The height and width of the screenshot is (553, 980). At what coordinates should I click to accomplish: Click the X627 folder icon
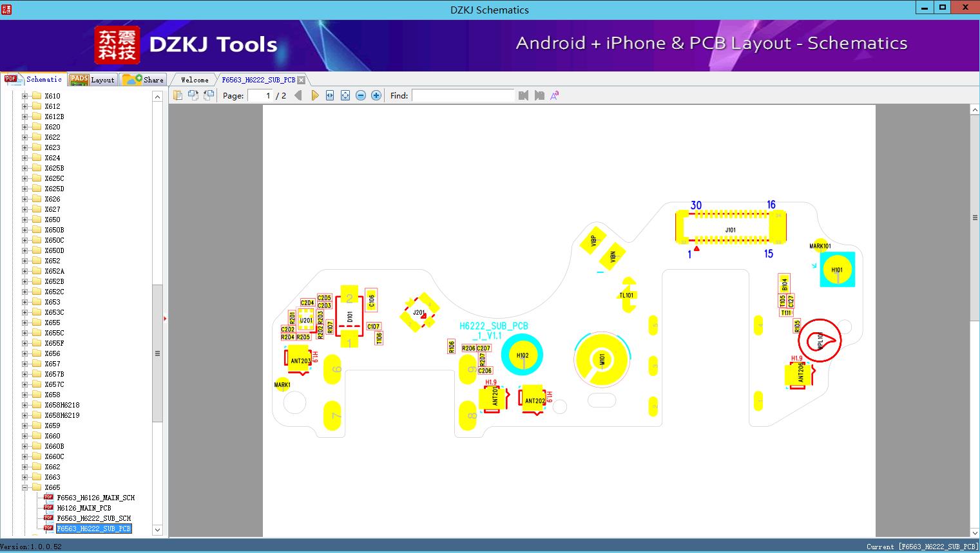[37, 209]
